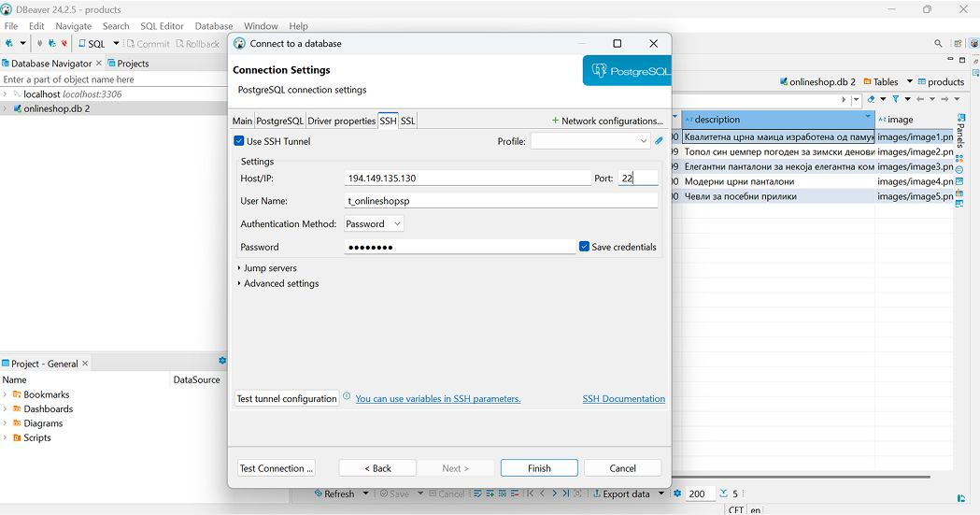
Task: Toggle the Save credentials checkbox
Action: [584, 247]
